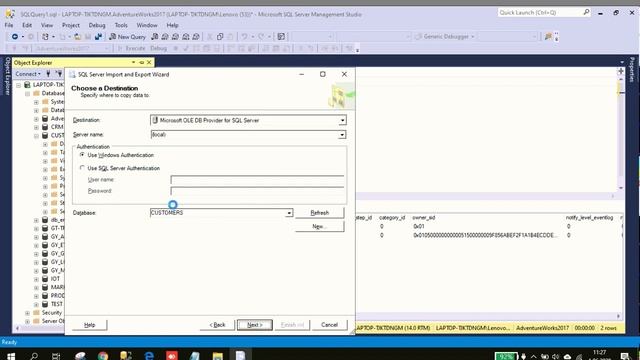Open the Project menu

(x=71, y=25)
